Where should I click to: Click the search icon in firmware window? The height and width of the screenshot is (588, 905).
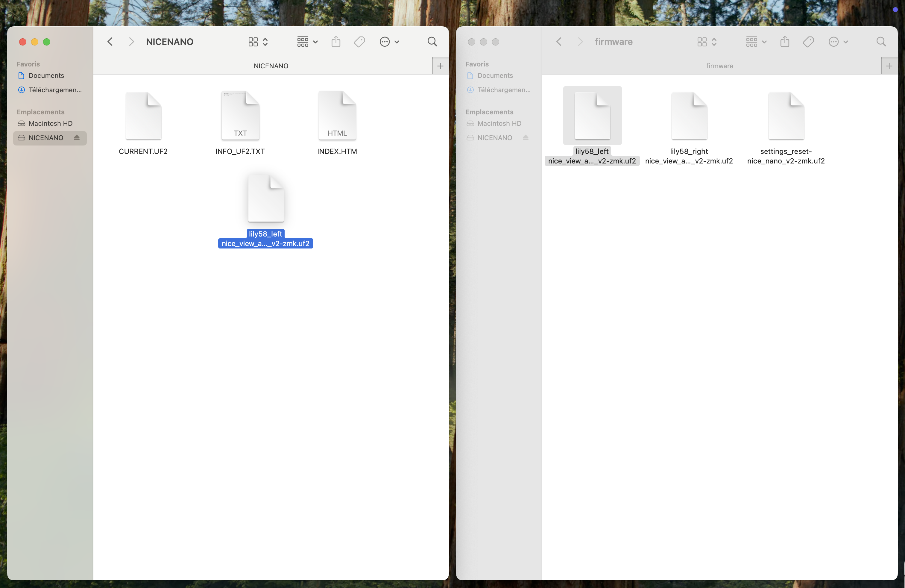881,41
